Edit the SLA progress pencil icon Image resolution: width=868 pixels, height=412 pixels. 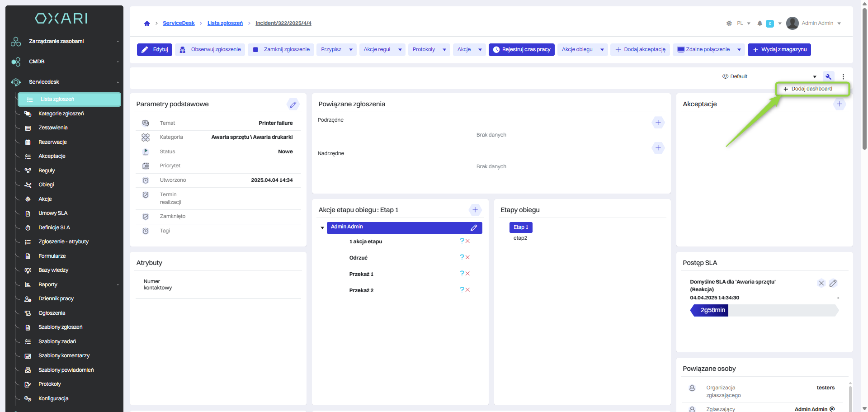tap(833, 283)
